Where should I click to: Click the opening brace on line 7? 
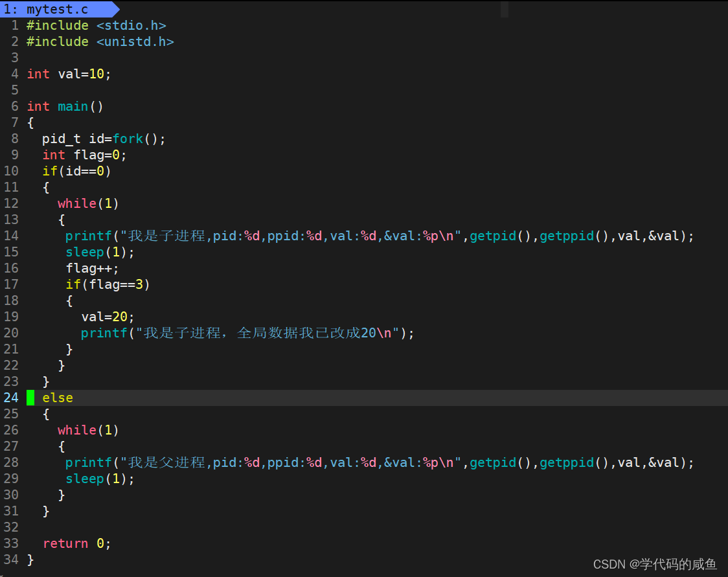click(30, 123)
